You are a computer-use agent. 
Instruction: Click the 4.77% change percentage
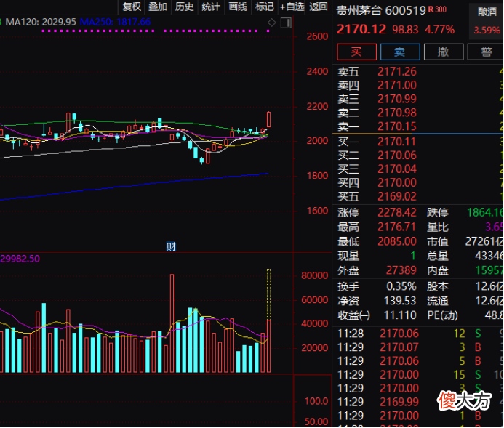coord(440,30)
